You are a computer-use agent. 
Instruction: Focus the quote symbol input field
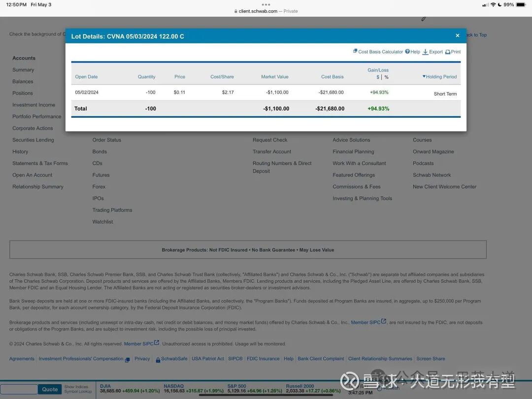click(x=19, y=390)
